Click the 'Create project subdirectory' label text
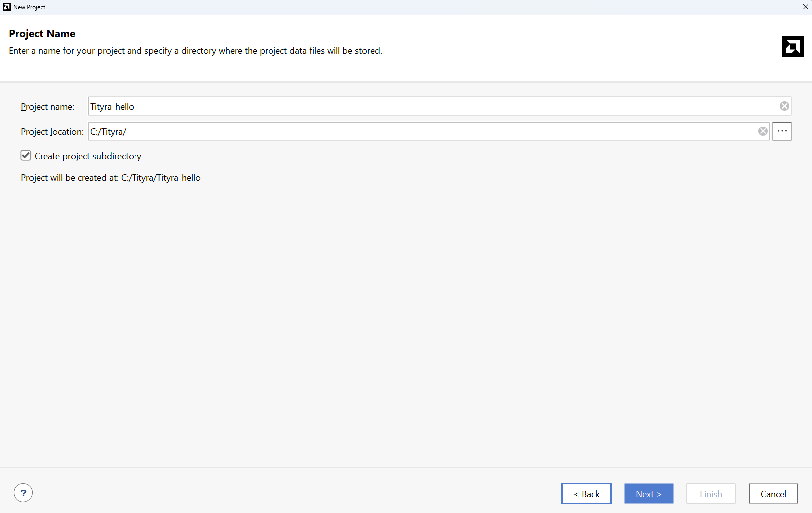812x513 pixels. [88, 156]
